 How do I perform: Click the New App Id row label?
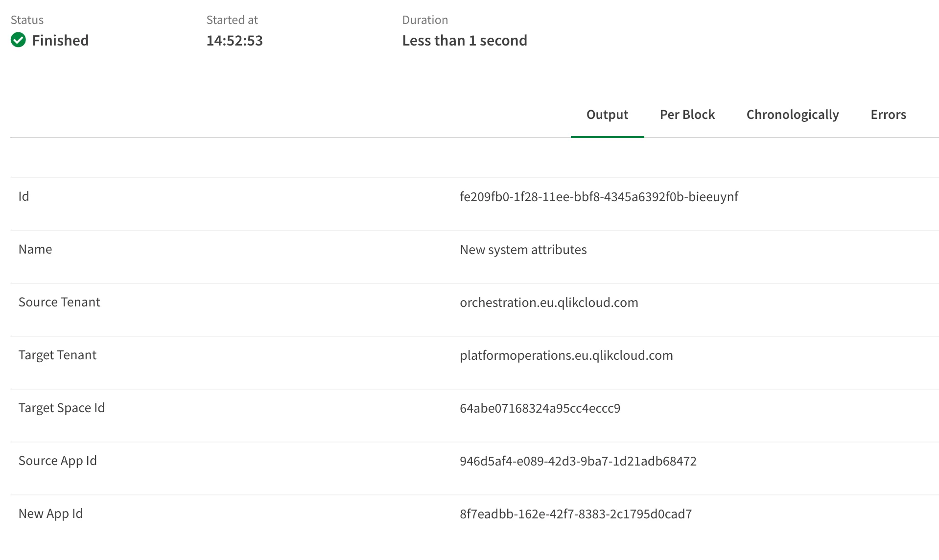(x=50, y=513)
